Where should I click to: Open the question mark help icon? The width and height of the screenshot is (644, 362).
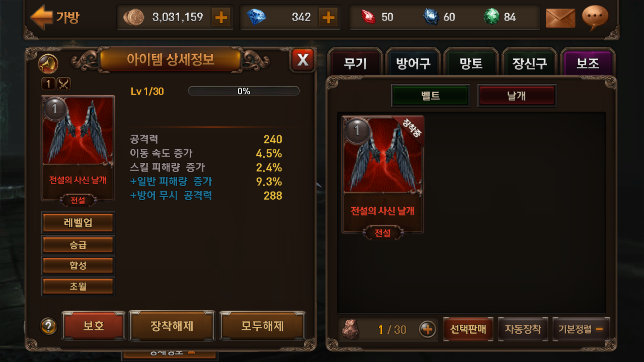point(48,326)
